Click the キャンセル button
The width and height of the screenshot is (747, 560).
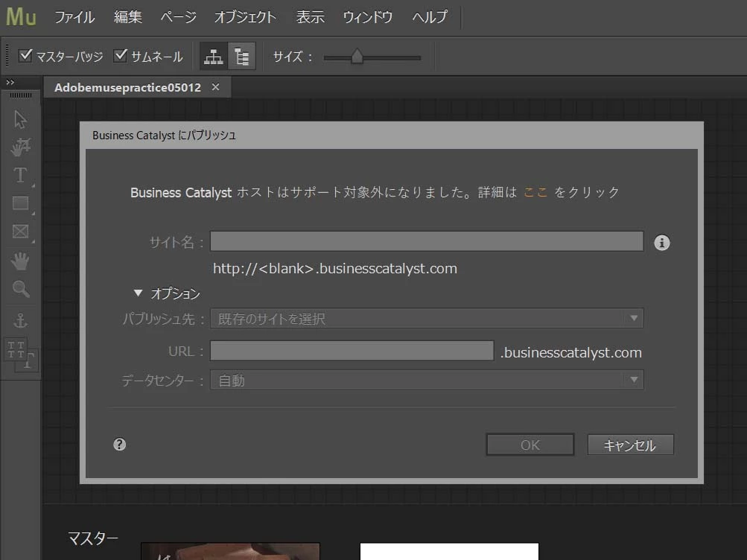[630, 445]
